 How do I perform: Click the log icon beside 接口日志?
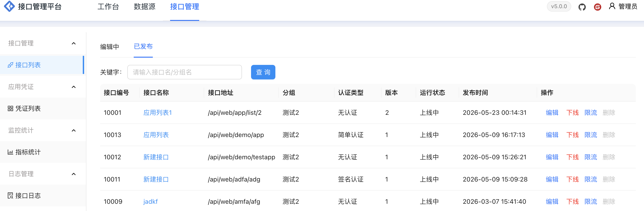[10, 196]
